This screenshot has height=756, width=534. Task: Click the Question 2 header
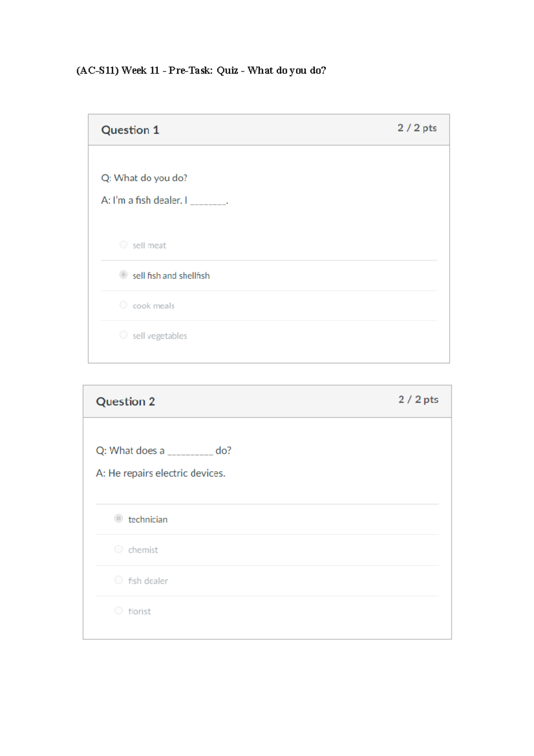coord(125,402)
